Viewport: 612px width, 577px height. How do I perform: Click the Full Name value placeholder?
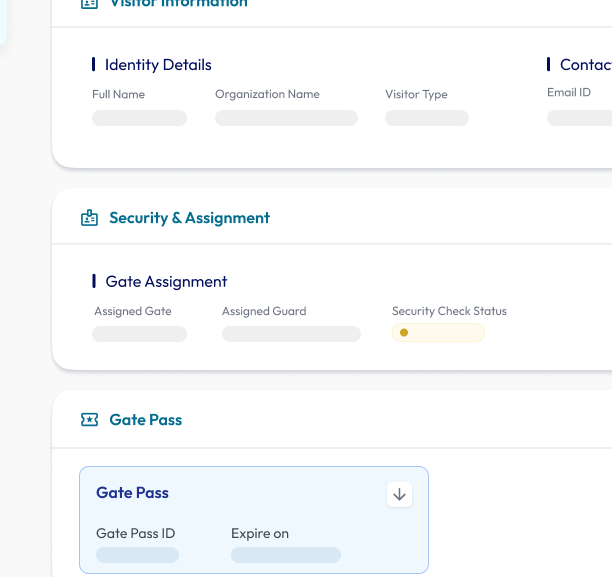[x=139, y=118]
